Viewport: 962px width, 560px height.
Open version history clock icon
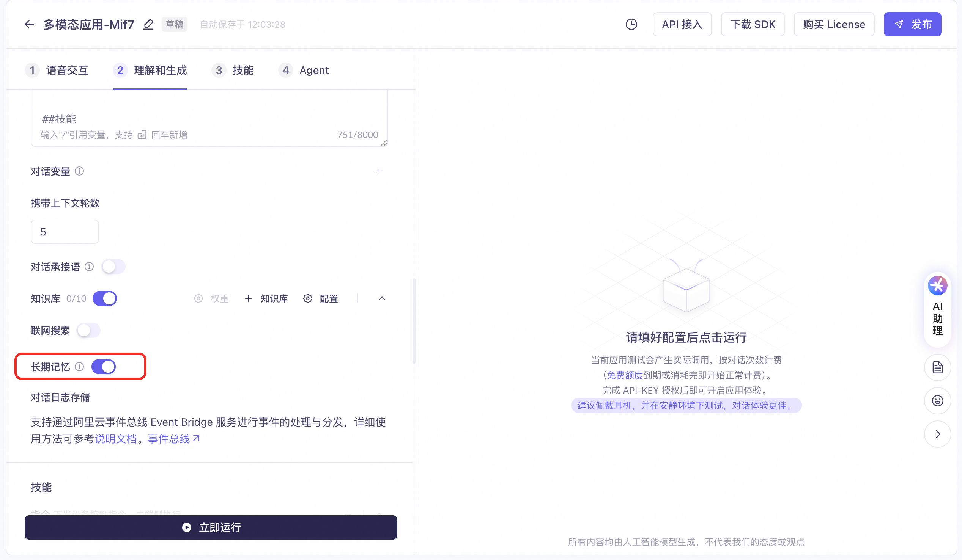point(631,24)
